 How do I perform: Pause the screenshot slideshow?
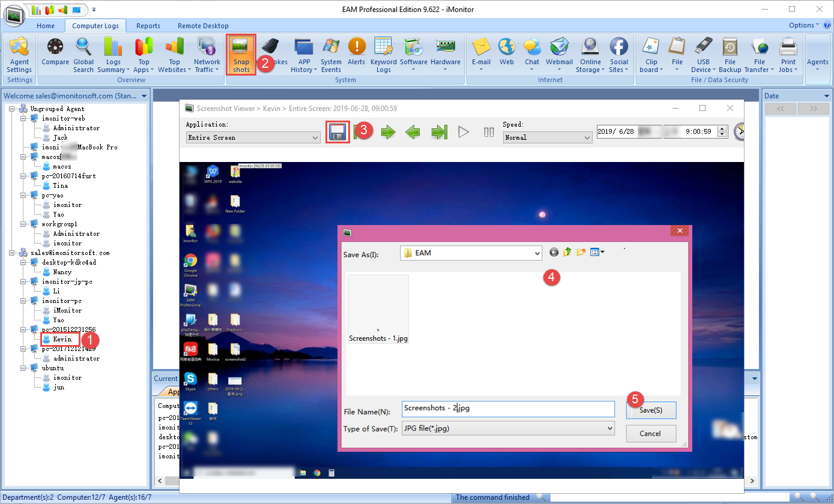[489, 132]
